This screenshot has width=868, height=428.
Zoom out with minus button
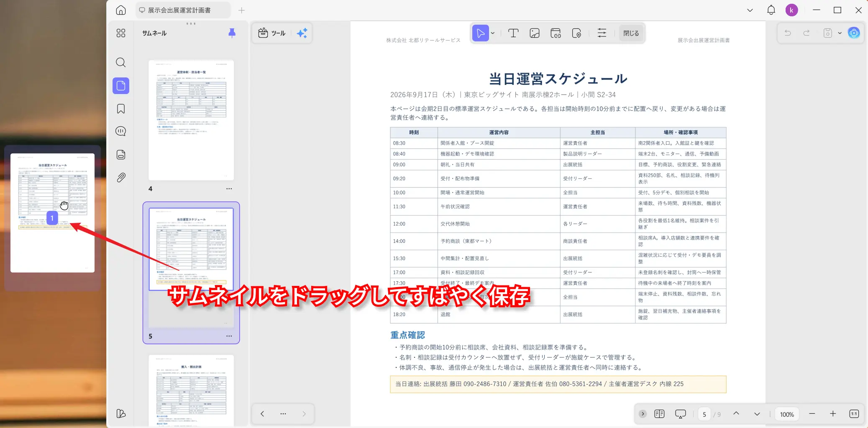tap(812, 414)
